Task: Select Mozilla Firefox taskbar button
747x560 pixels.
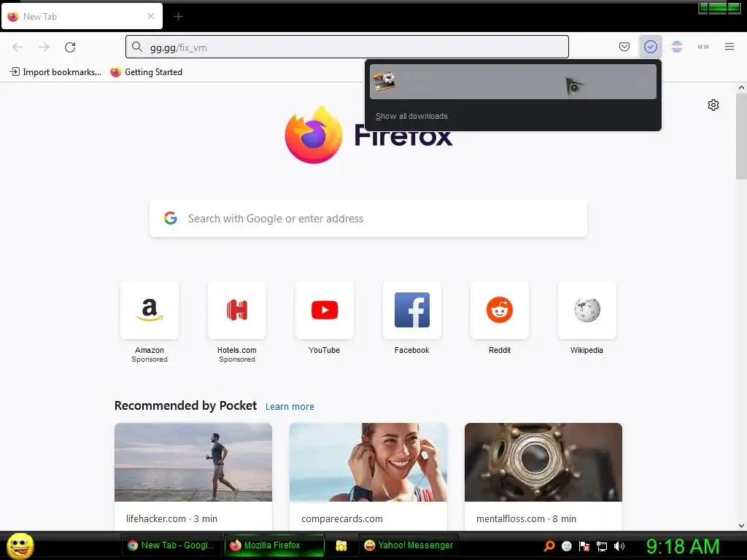Action: pos(274,545)
